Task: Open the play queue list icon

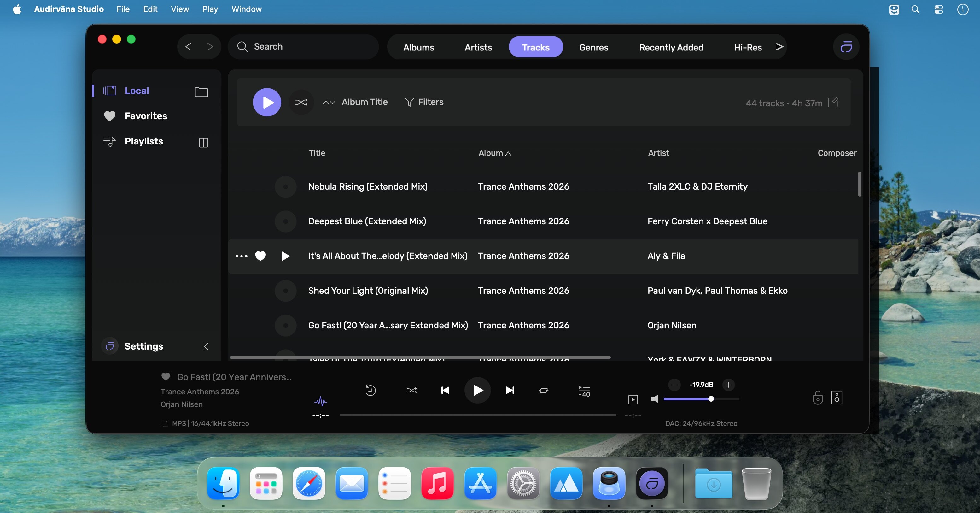Action: (x=584, y=391)
